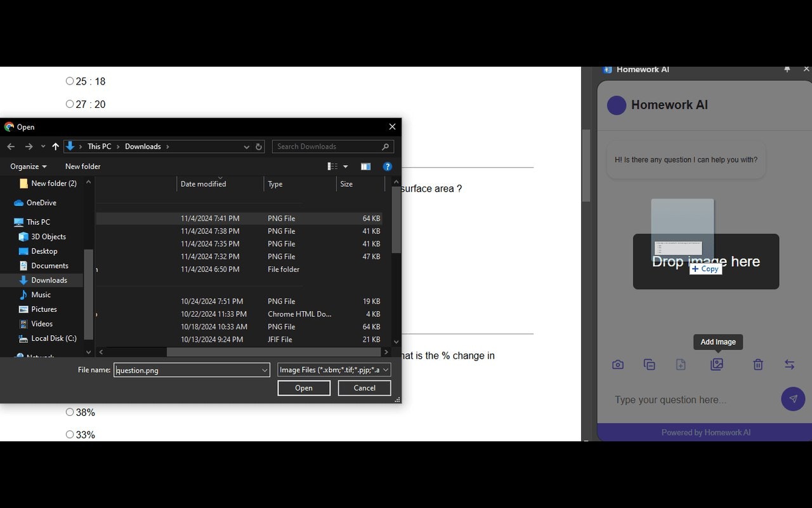Select Music in the navigation pane
Image resolution: width=812 pixels, height=508 pixels.
[x=41, y=295]
